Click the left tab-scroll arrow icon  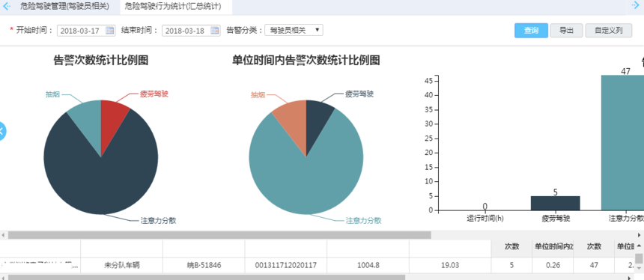pos(6,7)
